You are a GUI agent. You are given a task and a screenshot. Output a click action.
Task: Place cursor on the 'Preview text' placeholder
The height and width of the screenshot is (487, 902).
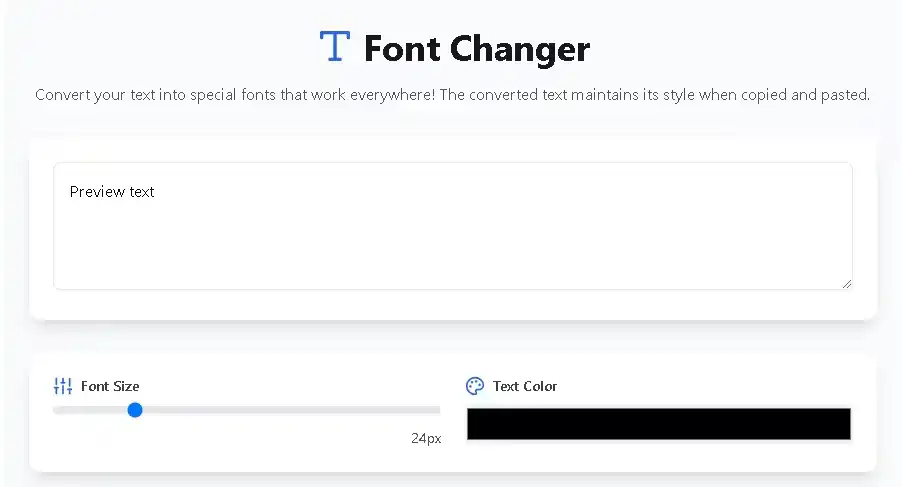[112, 192]
